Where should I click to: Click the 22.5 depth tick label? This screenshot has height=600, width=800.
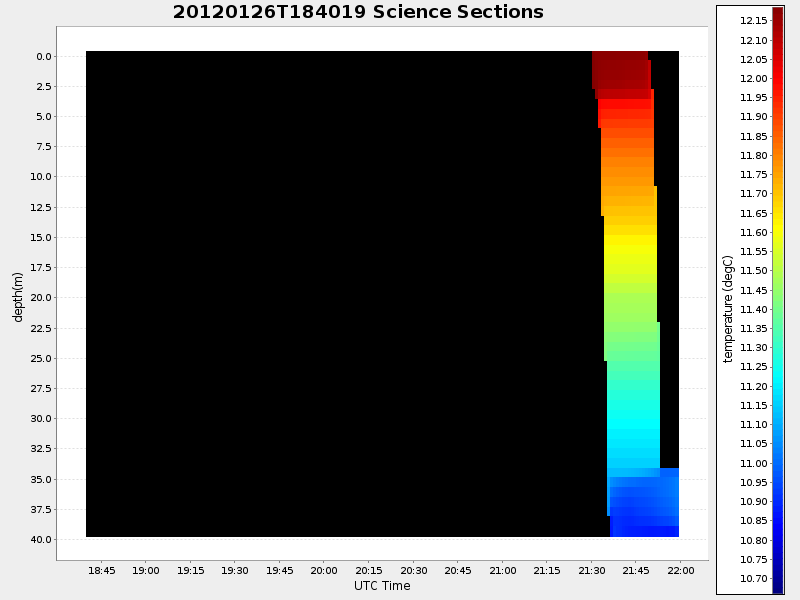click(x=41, y=329)
